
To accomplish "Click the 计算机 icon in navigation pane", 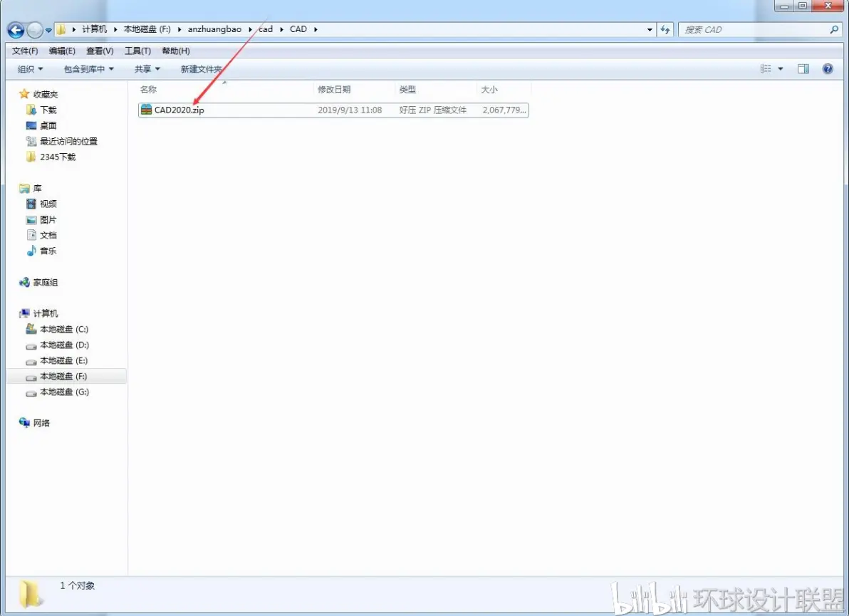I will (24, 313).
